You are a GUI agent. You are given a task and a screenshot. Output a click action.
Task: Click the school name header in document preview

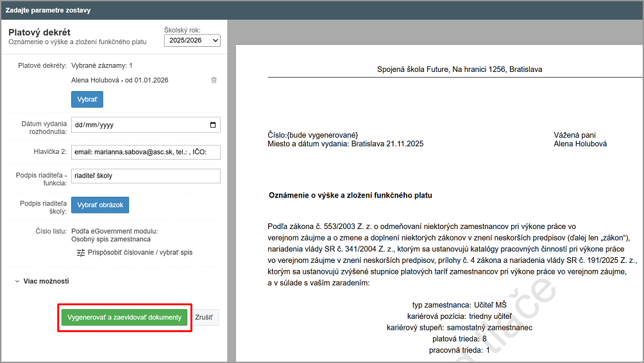(459, 69)
